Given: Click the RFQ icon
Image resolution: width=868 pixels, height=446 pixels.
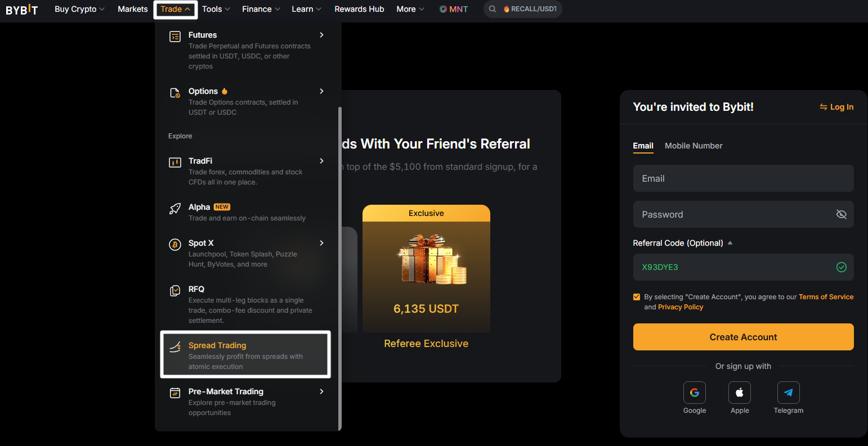Looking at the screenshot, I should pos(175,291).
